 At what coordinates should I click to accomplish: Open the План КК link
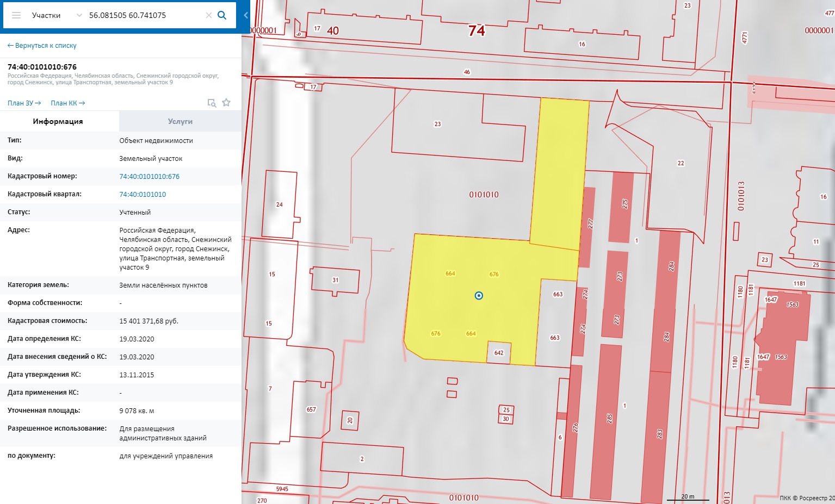67,103
